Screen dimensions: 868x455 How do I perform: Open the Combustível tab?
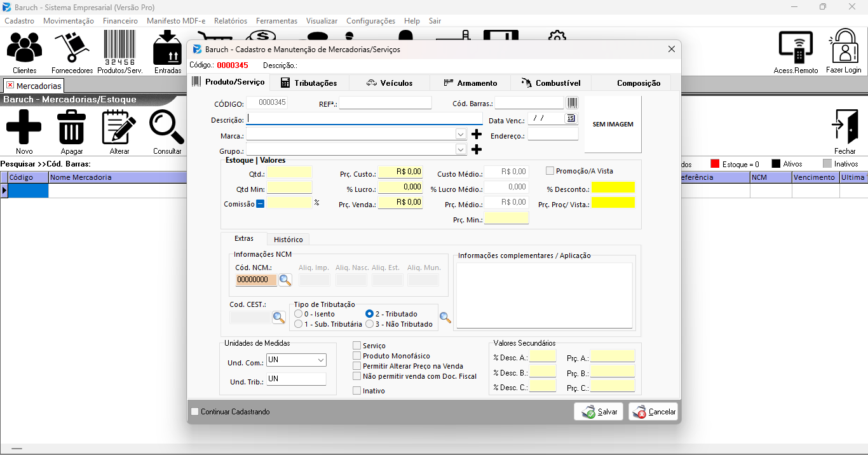click(551, 83)
